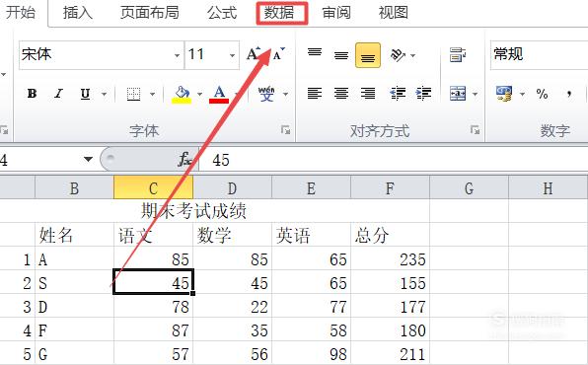Open the 页面布局 tab

[x=150, y=13]
